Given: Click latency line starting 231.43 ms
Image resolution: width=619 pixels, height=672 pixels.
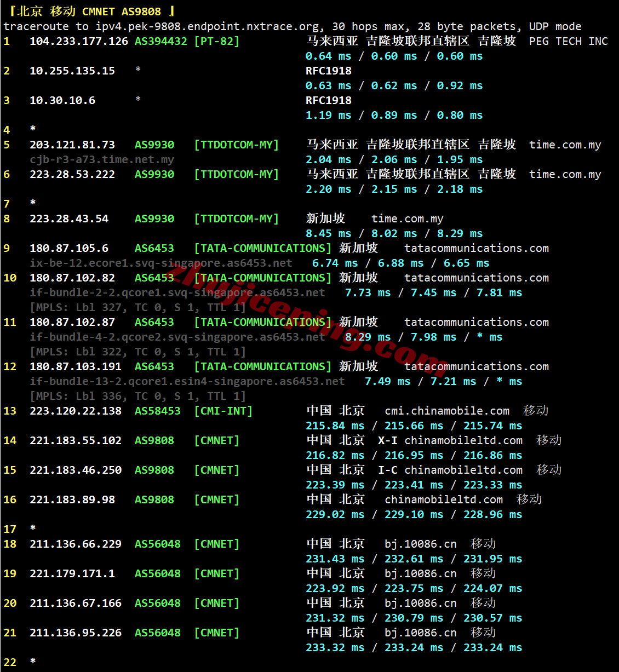Looking at the screenshot, I should coord(414,559).
